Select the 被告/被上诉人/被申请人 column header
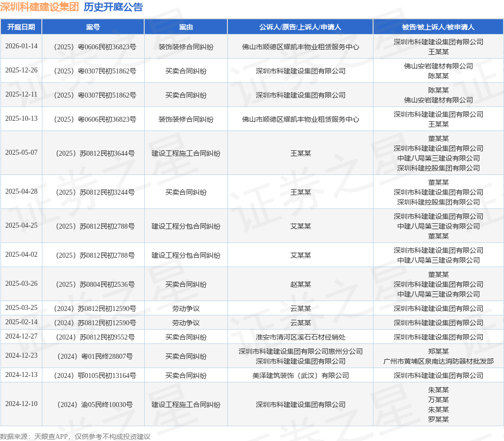 (x=438, y=27)
